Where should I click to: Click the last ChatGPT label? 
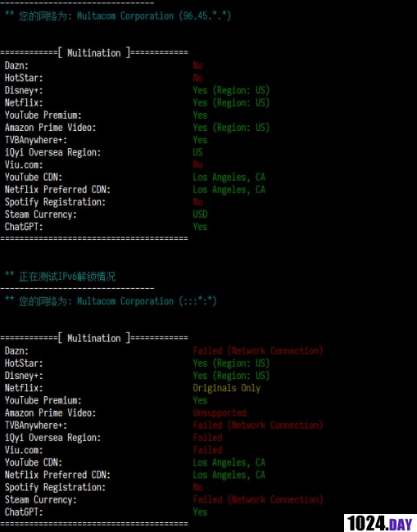pos(24,512)
